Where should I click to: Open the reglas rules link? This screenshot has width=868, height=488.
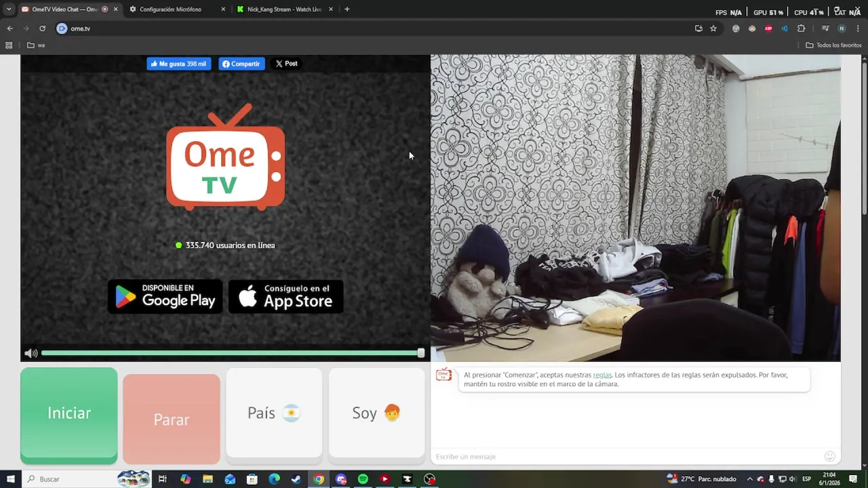point(602,375)
